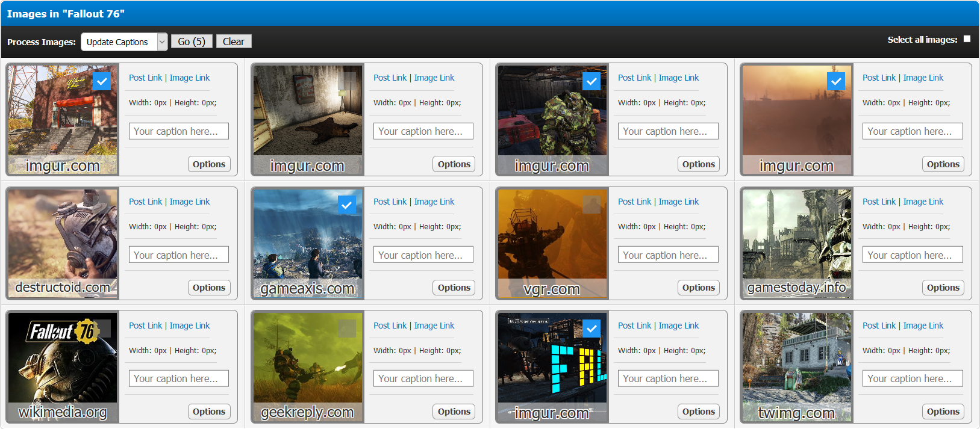Click the Clear button
980x429 pixels.
tap(234, 42)
